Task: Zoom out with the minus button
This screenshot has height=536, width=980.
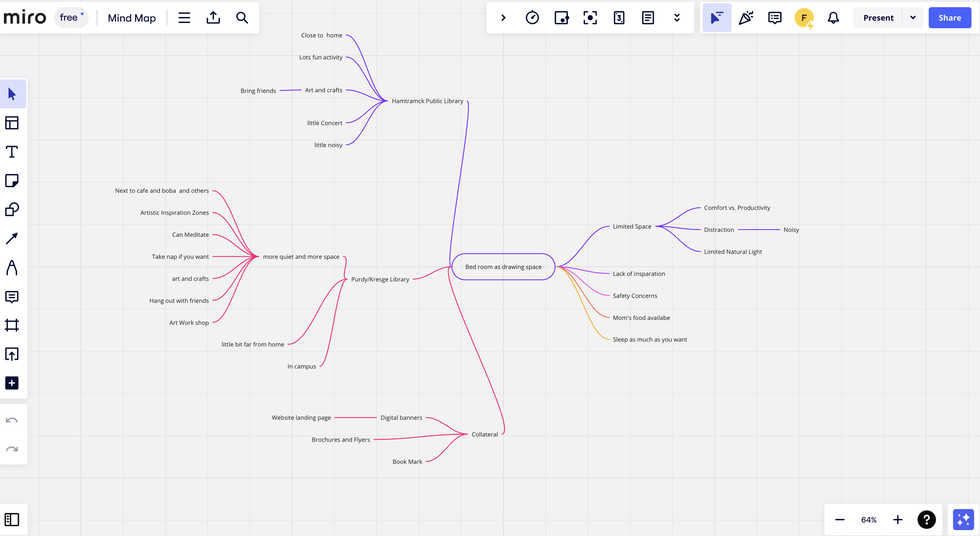Action: tap(840, 520)
